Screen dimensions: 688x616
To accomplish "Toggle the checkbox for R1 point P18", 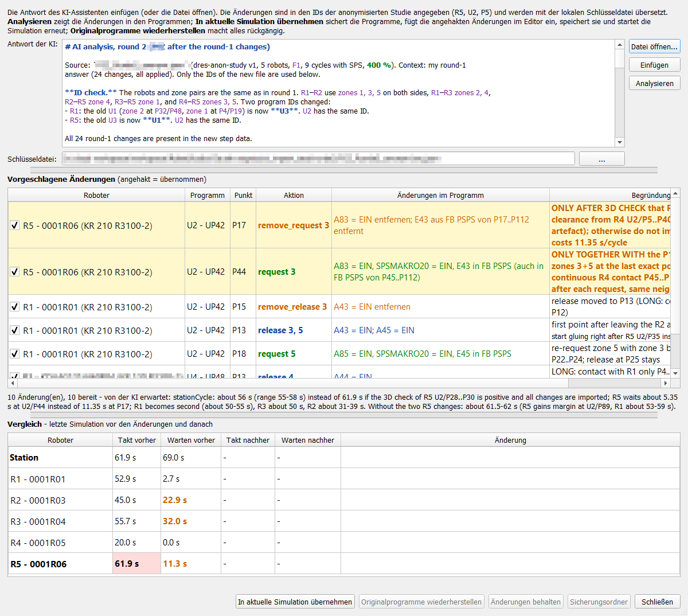I will (15, 354).
